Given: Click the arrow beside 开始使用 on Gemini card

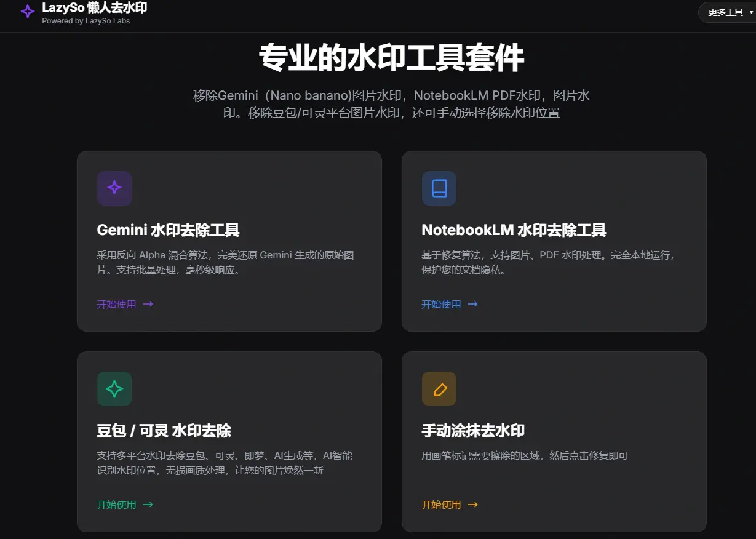Looking at the screenshot, I should tap(146, 304).
